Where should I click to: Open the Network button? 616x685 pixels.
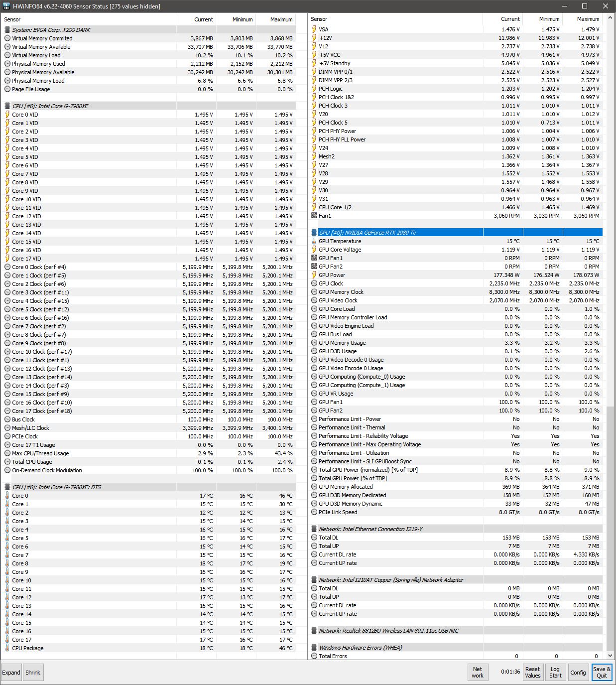(x=477, y=673)
